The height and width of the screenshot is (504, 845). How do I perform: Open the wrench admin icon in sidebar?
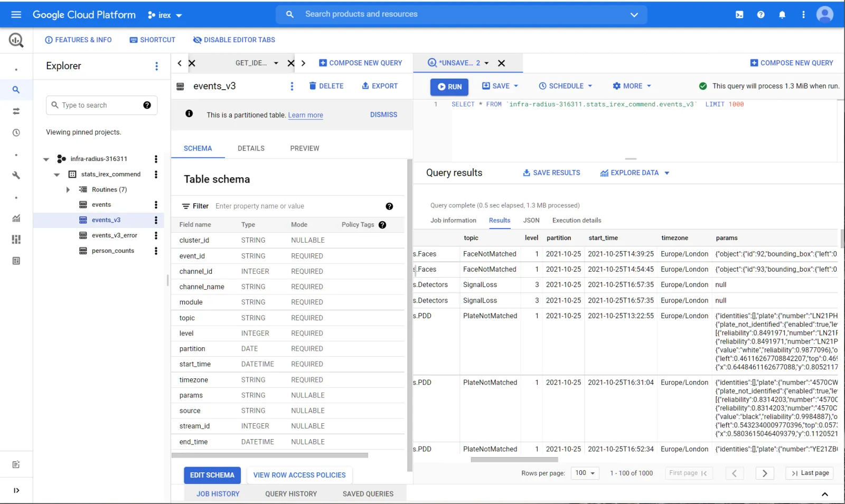click(16, 175)
